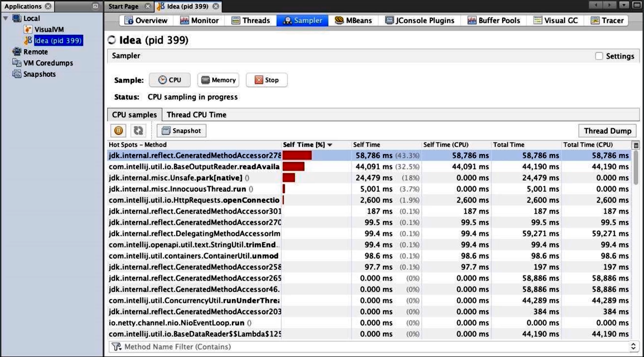Open the Monitor tab
The height and width of the screenshot is (357, 644).
(x=200, y=20)
